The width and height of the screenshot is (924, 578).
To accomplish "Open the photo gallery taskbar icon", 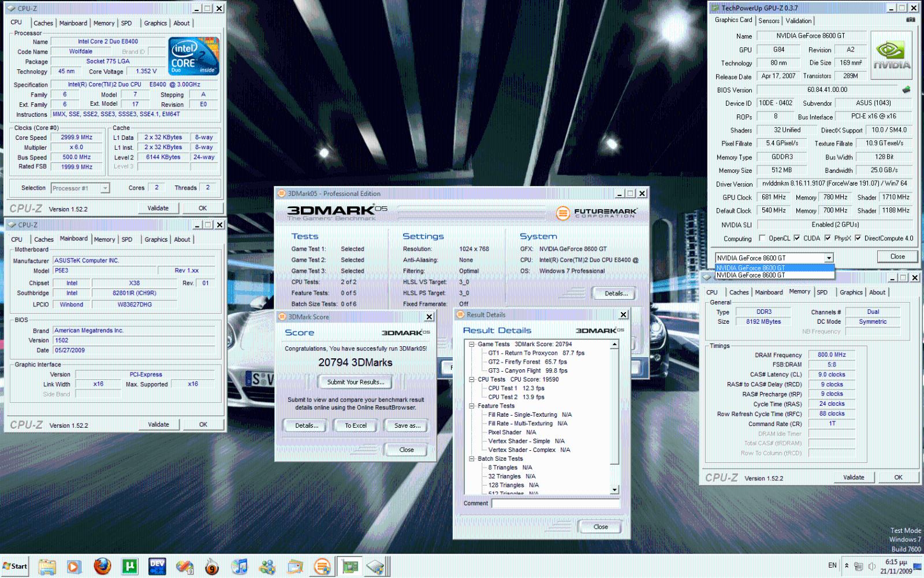I will pyautogui.click(x=295, y=566).
